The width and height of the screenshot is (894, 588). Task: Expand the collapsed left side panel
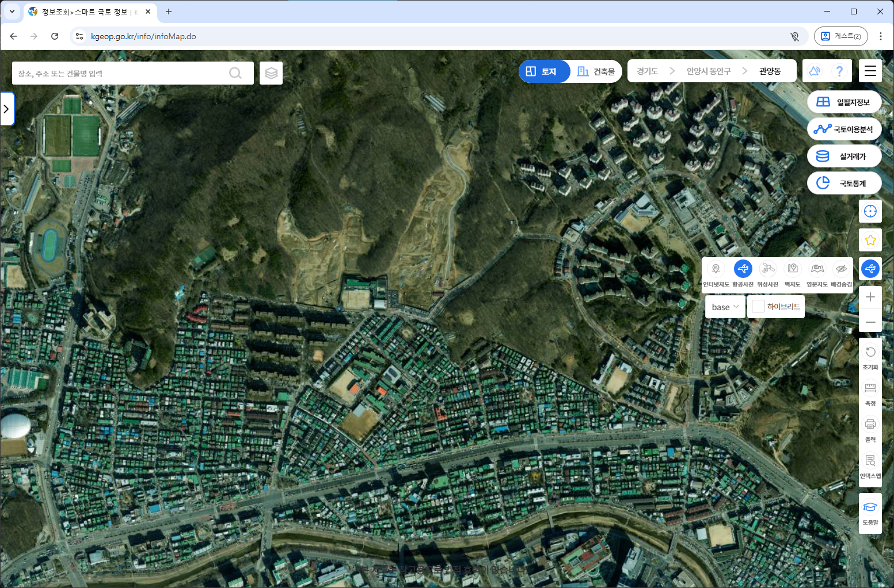pyautogui.click(x=6, y=109)
